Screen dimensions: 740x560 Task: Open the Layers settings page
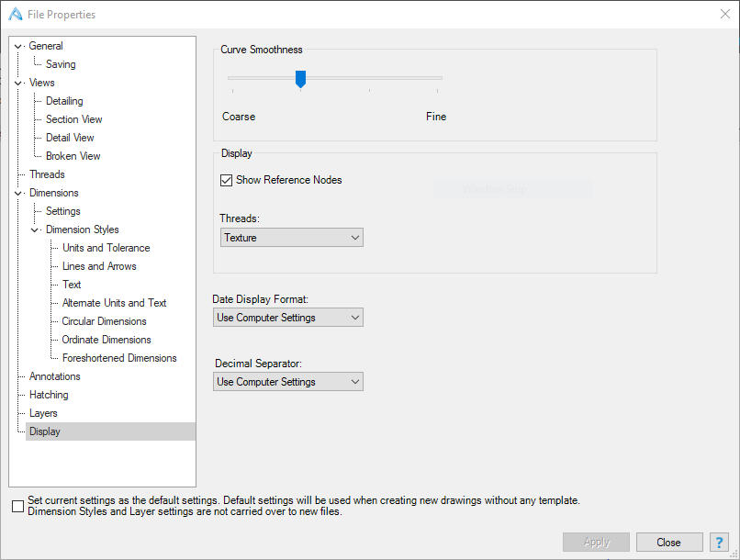[43, 413]
